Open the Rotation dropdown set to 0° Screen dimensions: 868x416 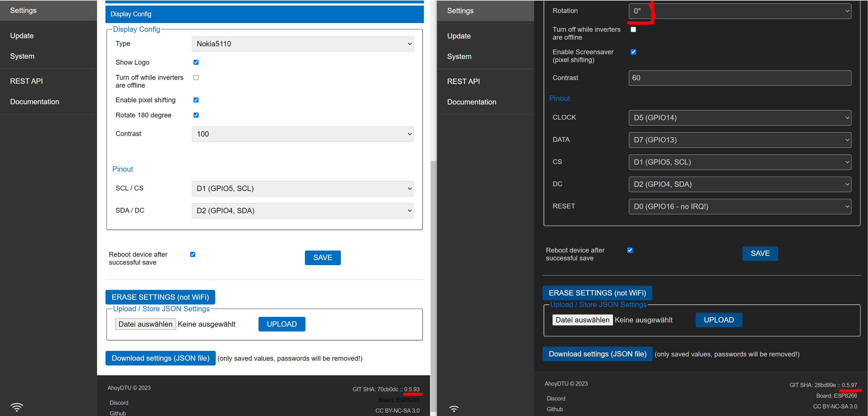[740, 11]
